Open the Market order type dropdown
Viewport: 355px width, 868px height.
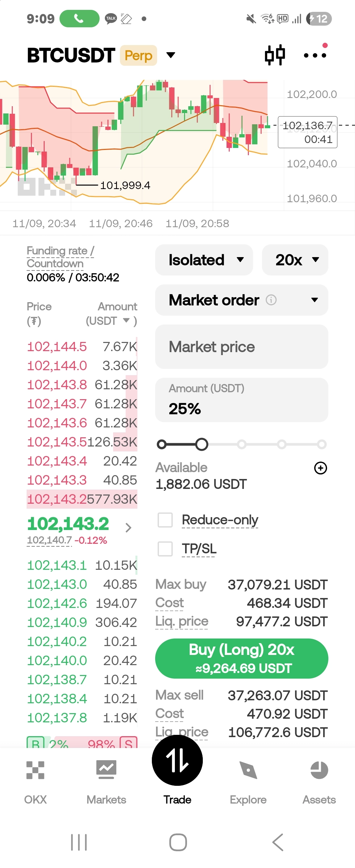(x=314, y=300)
